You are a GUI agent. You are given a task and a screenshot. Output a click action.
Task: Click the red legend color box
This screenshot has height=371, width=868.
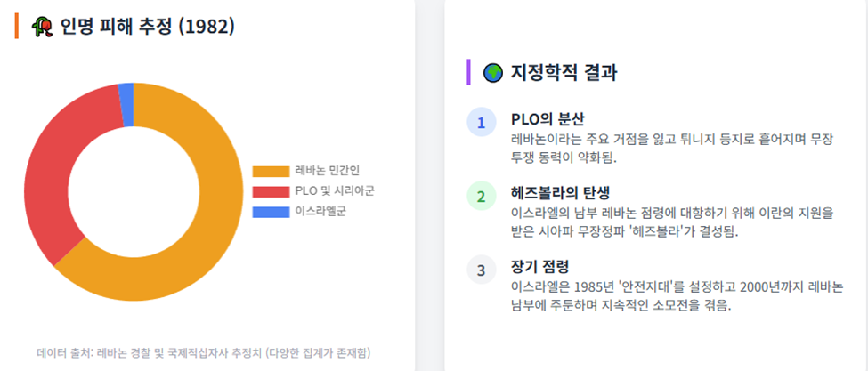pos(271,191)
